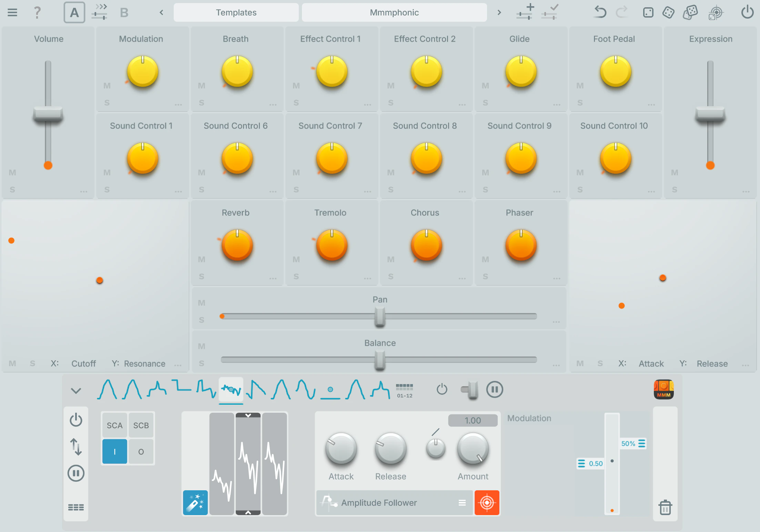The height and width of the screenshot is (532, 760).
Task: Open the Mmmphonic preset selector
Action: (x=394, y=13)
